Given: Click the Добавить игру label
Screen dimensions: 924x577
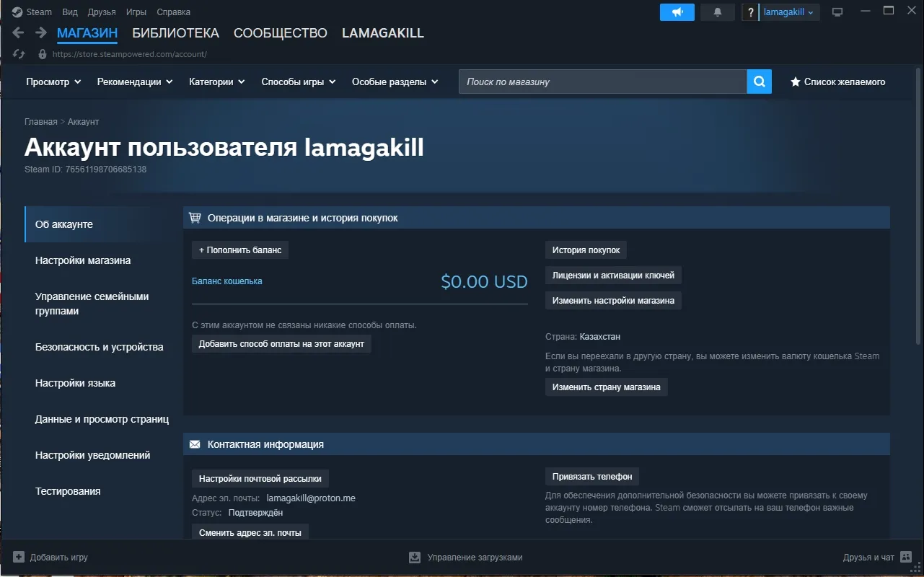Looking at the screenshot, I should point(59,557).
